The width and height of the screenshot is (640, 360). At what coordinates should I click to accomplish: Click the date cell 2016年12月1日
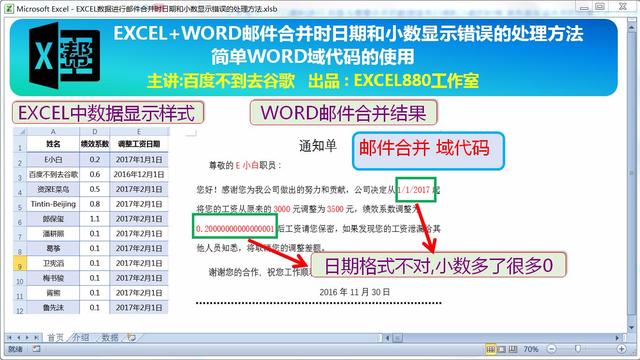[139, 174]
